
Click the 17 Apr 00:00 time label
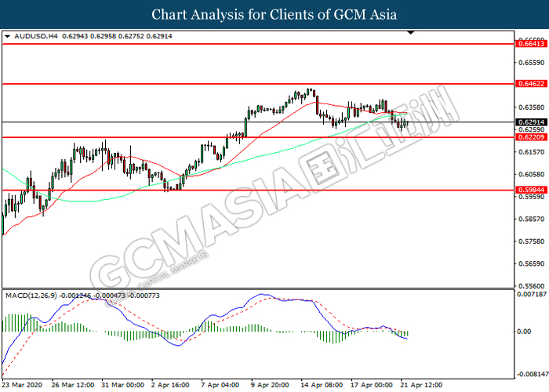click(x=372, y=385)
